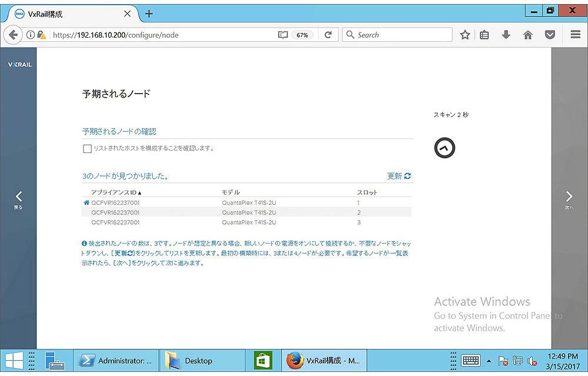Click the 3のノードが見つかりました text
This screenshot has height=376, width=588.
tap(125, 176)
